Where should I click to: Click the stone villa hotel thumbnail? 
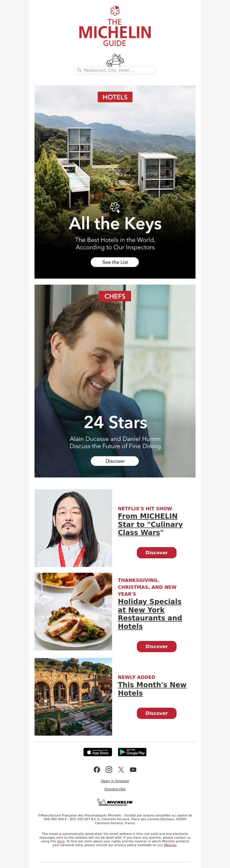73,696
